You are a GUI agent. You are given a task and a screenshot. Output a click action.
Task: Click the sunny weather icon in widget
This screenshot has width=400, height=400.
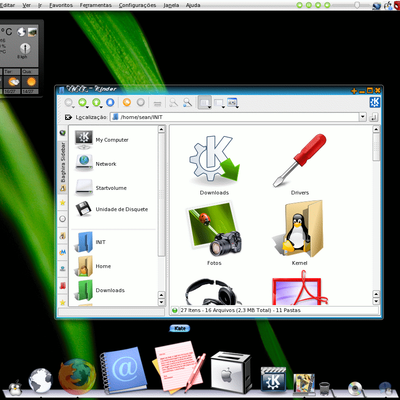[31, 82]
